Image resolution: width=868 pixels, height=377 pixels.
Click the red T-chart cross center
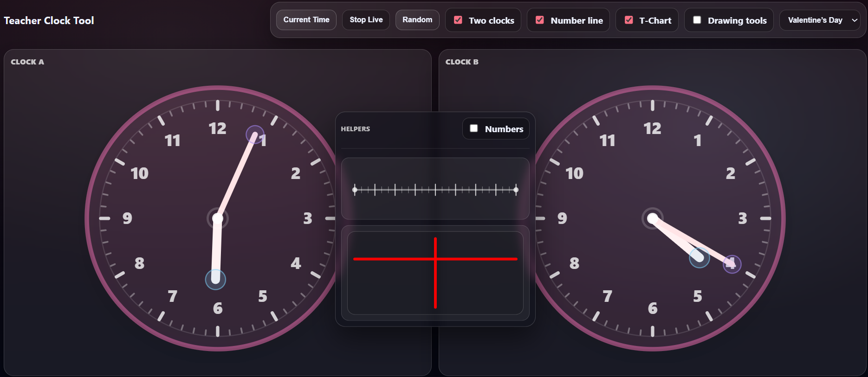(435, 259)
